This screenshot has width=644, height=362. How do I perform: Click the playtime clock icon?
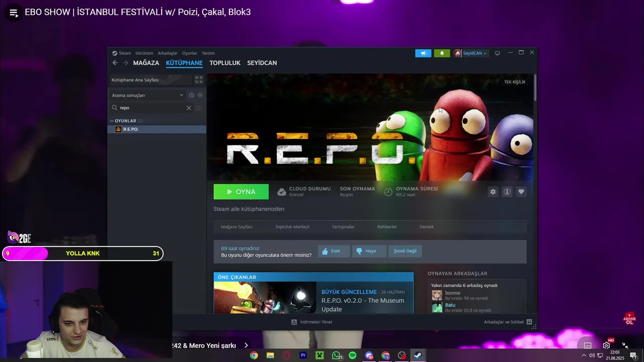[x=388, y=192]
